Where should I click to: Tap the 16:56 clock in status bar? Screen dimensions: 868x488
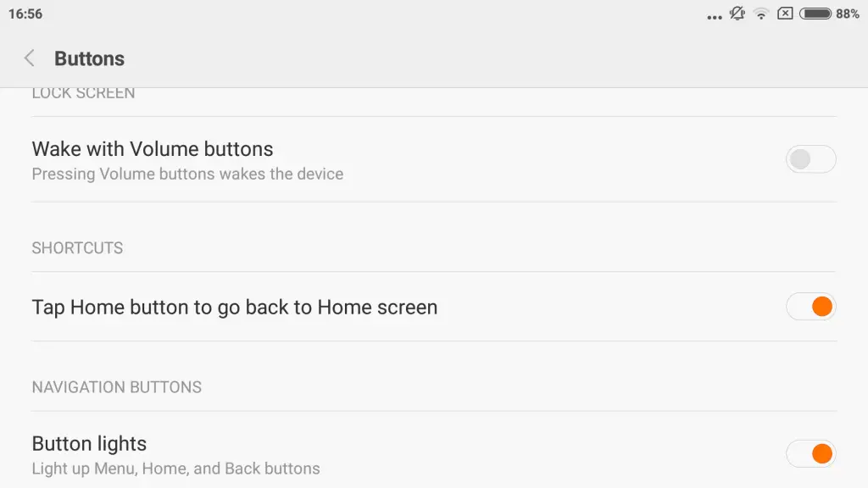pos(25,14)
